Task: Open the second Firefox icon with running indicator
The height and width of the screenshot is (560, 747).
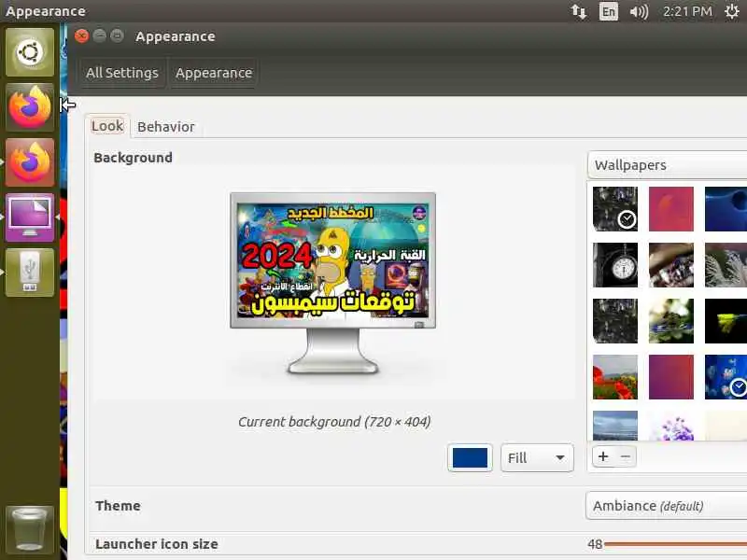Action: tap(30, 162)
